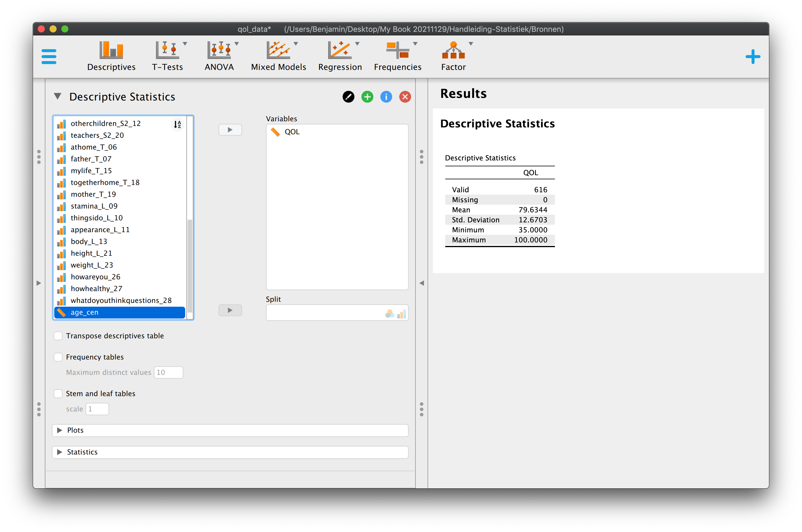
Task: Click the green duplicate analysis button
Action: pyautogui.click(x=367, y=97)
